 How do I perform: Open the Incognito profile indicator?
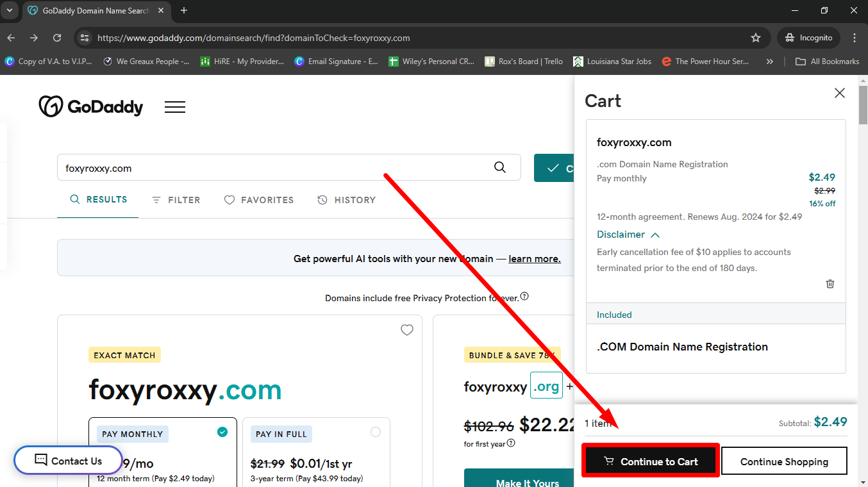point(808,38)
